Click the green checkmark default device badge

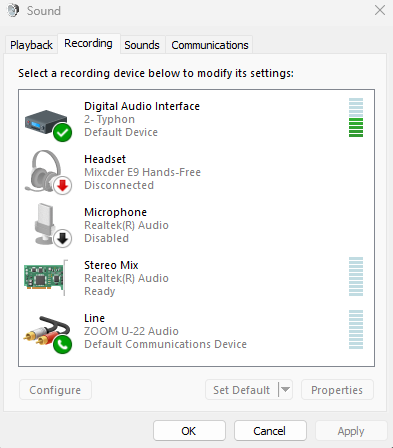[62, 132]
